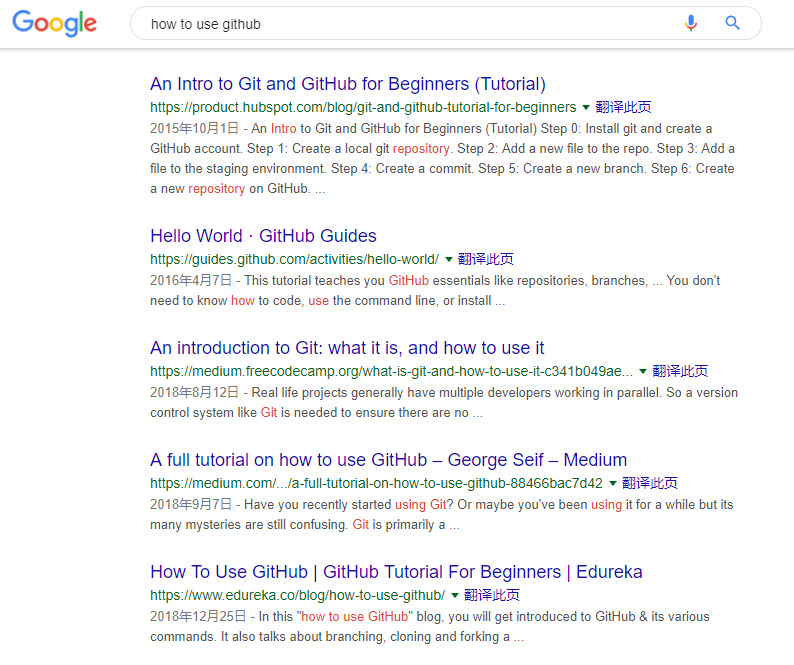Translate the Edureka result page (翻译此页)

click(x=492, y=595)
